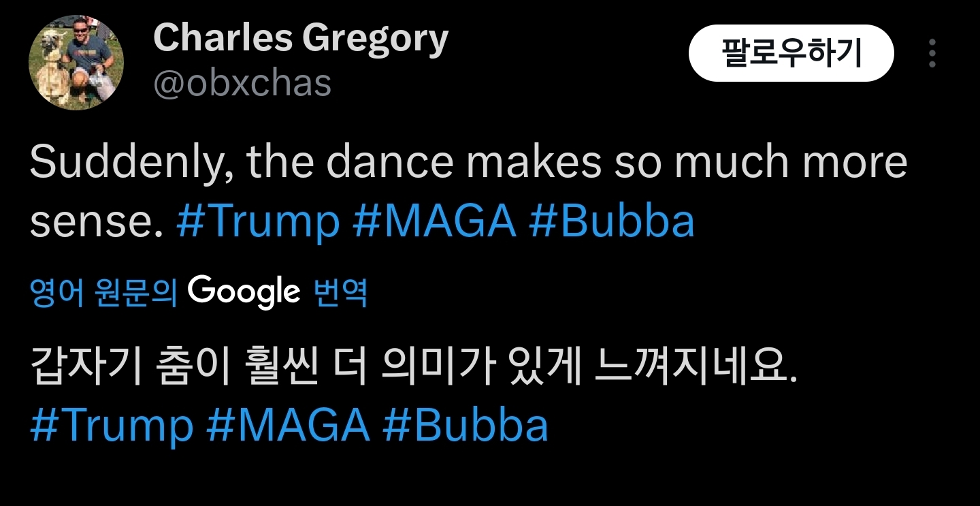Click the 영어 원문의 translation source label
The image size is (980, 506).
(x=103, y=293)
